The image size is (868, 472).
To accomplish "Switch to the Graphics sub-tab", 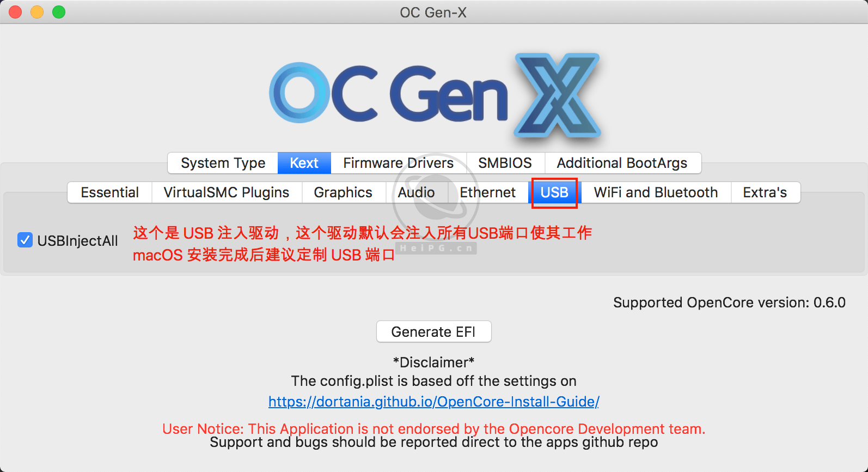I will click(x=343, y=192).
